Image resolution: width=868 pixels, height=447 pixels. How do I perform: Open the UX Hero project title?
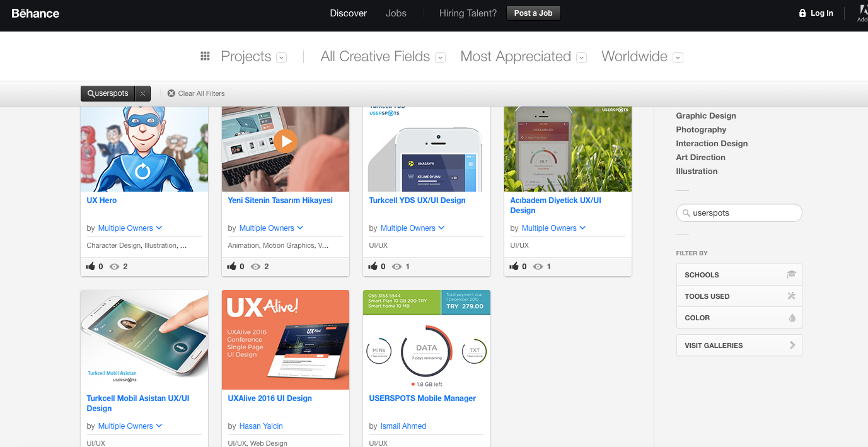(x=101, y=200)
